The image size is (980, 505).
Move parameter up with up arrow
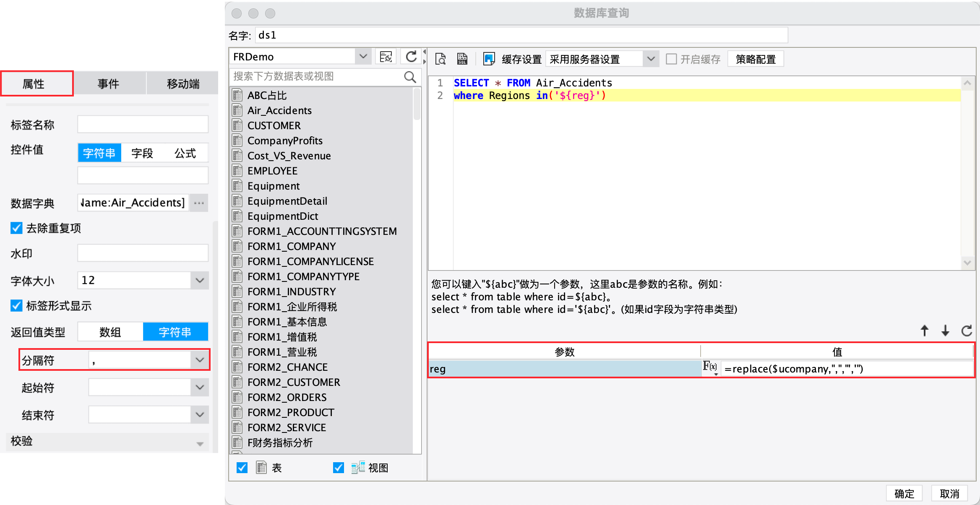tap(924, 331)
